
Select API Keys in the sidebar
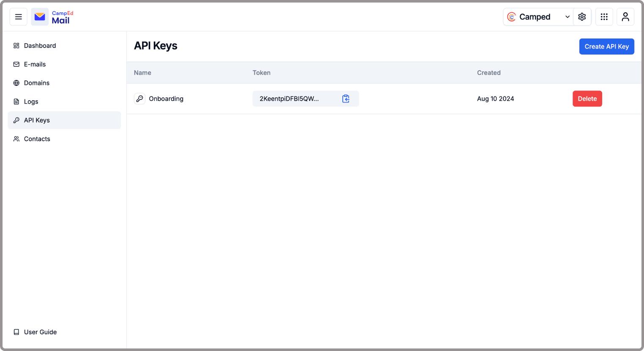tap(64, 120)
